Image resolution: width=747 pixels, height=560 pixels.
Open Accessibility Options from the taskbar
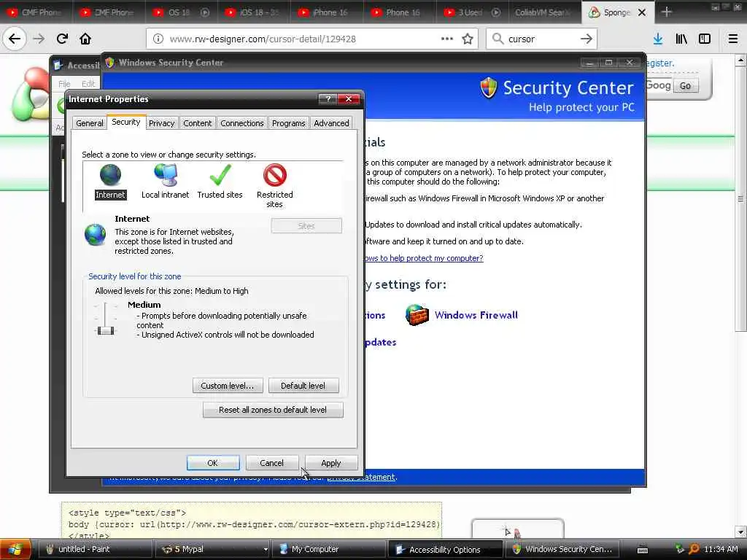(446, 549)
